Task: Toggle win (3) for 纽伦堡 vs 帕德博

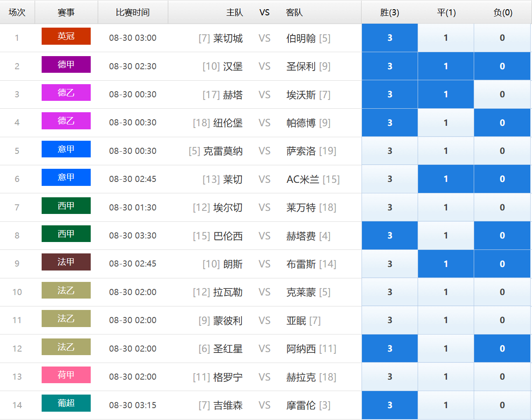Action: point(390,123)
